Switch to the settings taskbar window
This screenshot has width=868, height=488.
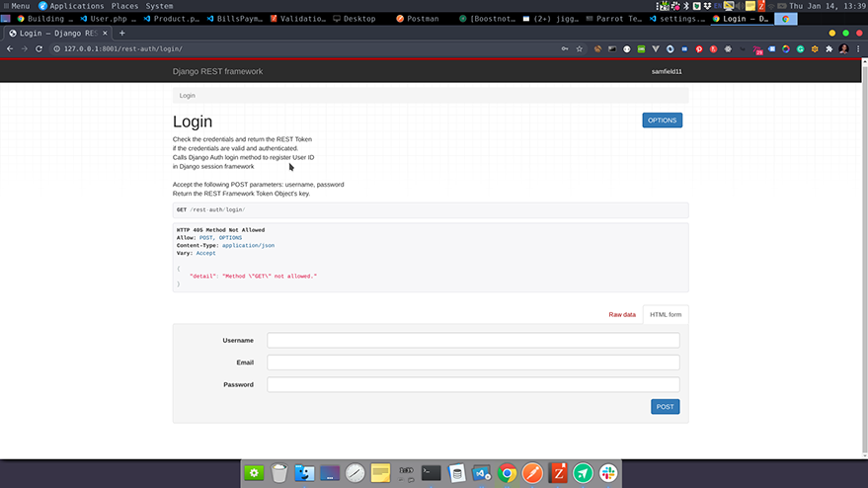677,19
